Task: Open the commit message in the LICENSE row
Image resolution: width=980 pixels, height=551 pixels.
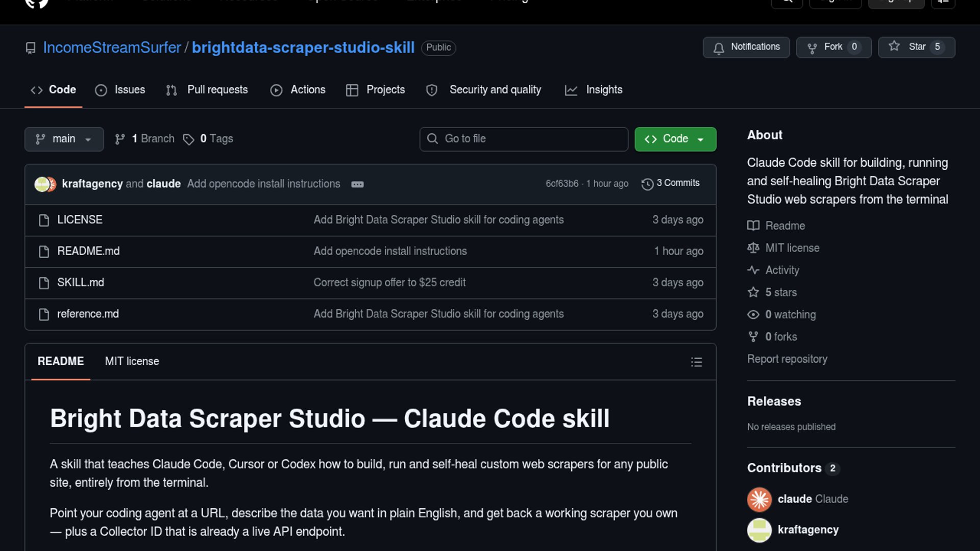Action: click(x=438, y=220)
